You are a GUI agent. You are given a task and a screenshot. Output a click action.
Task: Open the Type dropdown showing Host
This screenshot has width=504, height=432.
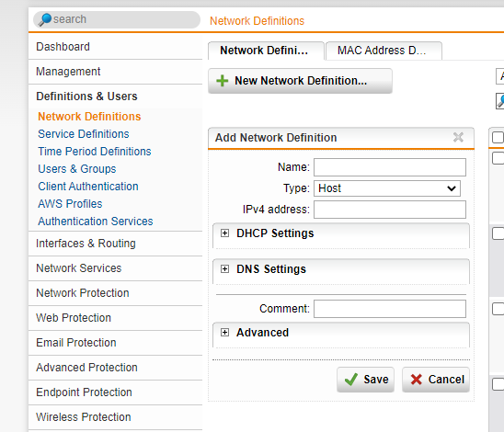point(387,188)
